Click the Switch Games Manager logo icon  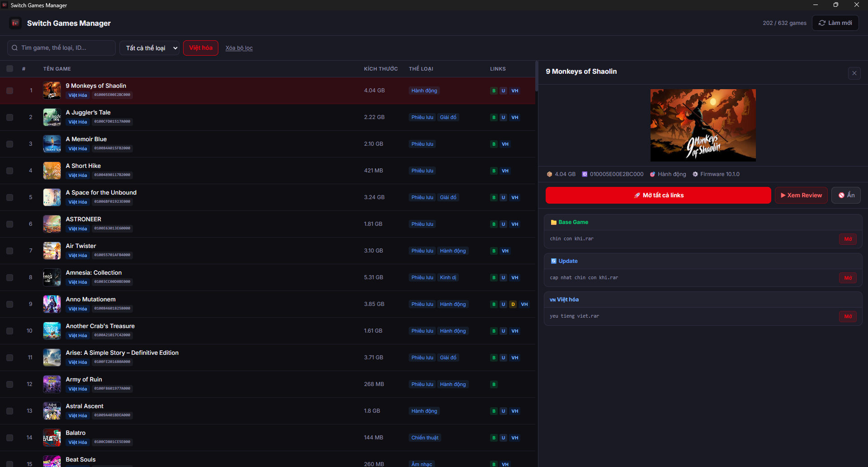point(15,23)
